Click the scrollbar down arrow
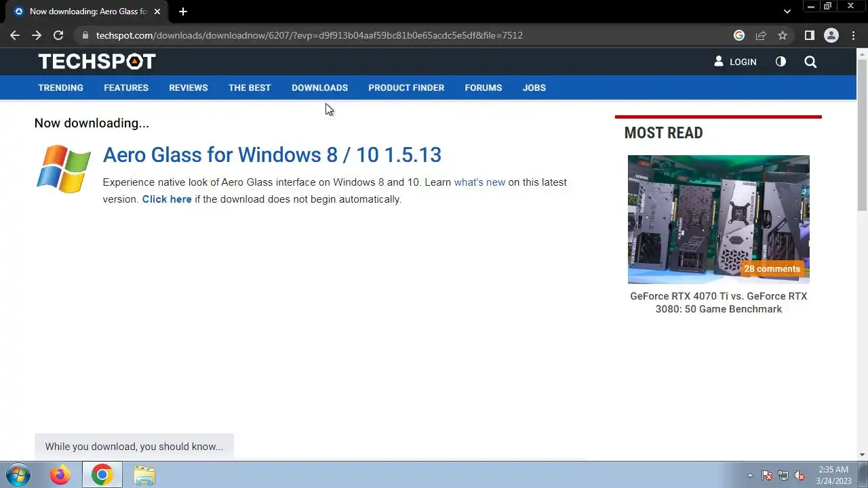The image size is (868, 488). point(862,455)
